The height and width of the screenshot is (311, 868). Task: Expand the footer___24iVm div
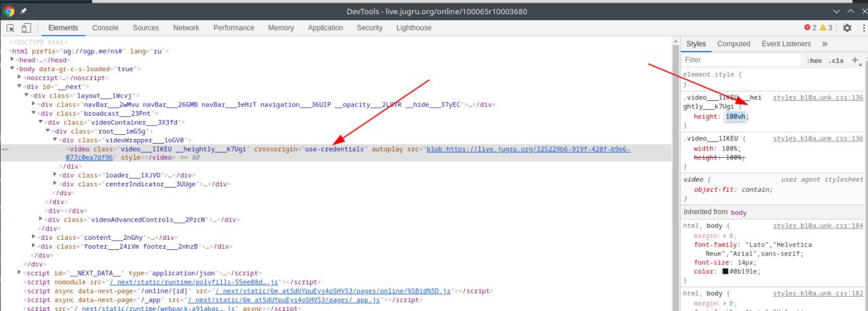(x=34, y=247)
